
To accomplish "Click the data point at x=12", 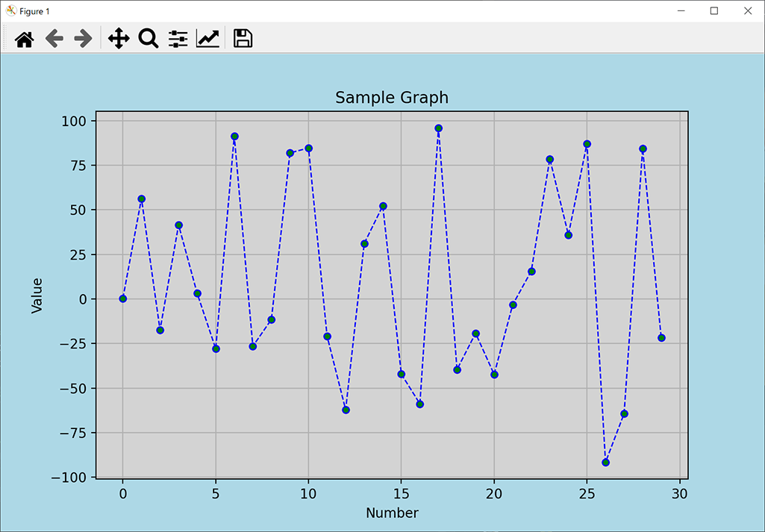I will (x=346, y=410).
